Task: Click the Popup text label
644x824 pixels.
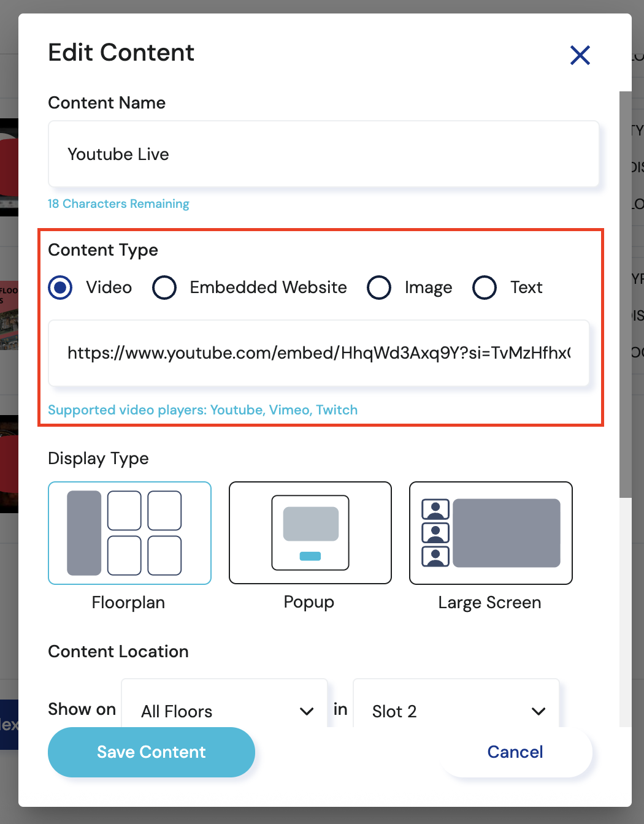Action: click(x=309, y=603)
